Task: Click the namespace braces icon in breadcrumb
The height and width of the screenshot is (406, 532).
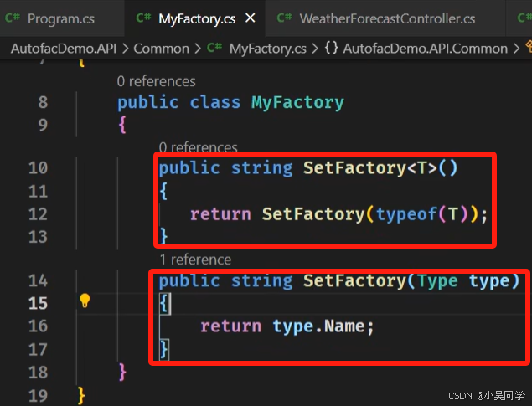Action: [331, 48]
